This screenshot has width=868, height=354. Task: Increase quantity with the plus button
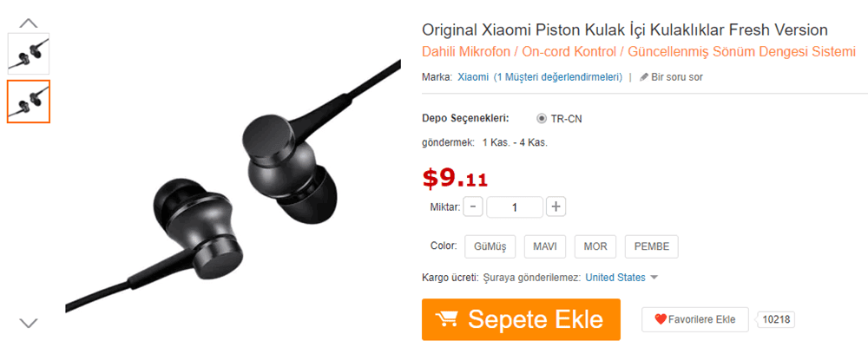pos(556,206)
